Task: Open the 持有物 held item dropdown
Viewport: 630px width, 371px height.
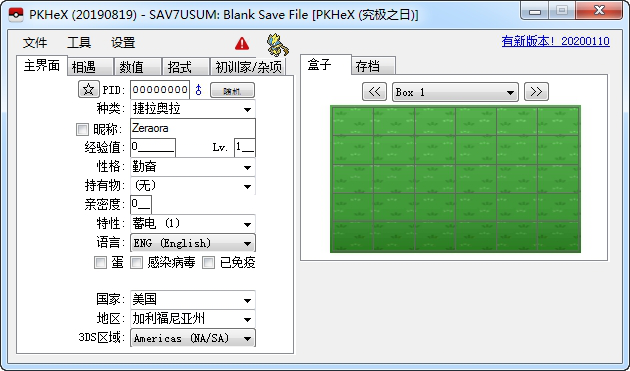Action: (193, 186)
